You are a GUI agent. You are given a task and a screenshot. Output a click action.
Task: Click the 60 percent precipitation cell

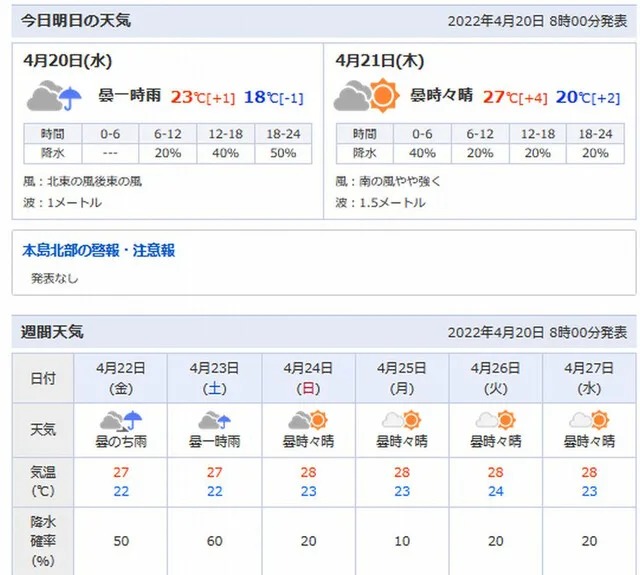pos(214,541)
